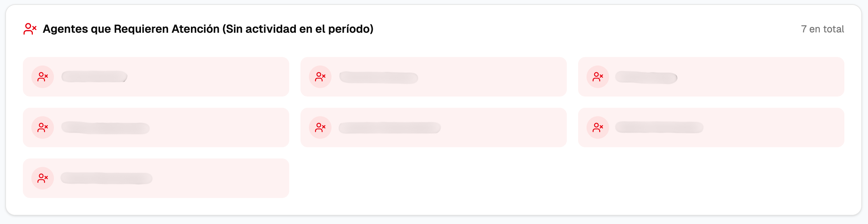This screenshot has width=868, height=224.
Task: Open the blurred agent name in second-row middle card
Action: [390, 128]
